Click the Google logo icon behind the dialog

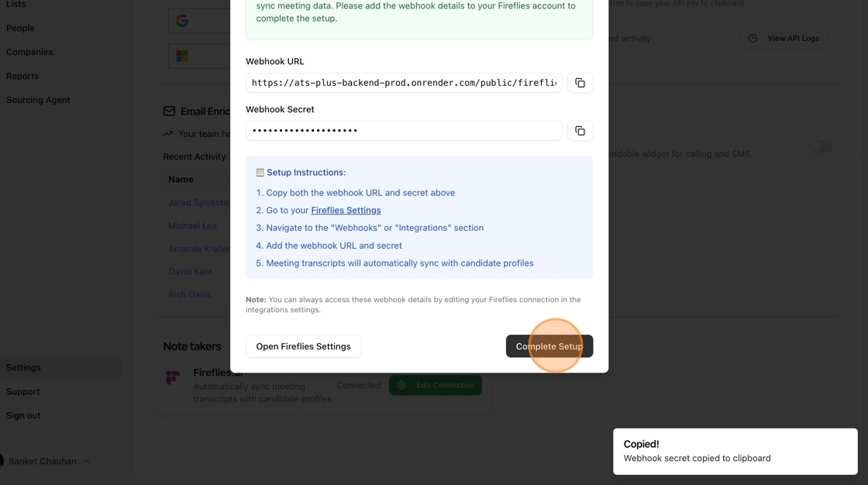[182, 21]
